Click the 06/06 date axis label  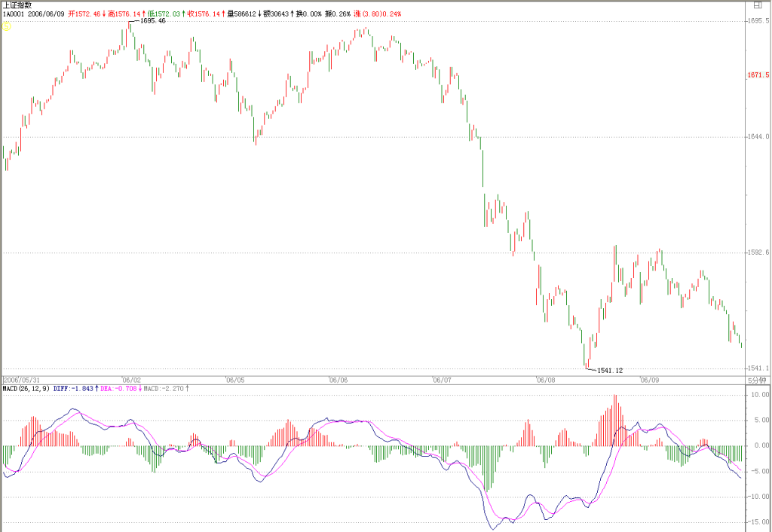(x=339, y=380)
